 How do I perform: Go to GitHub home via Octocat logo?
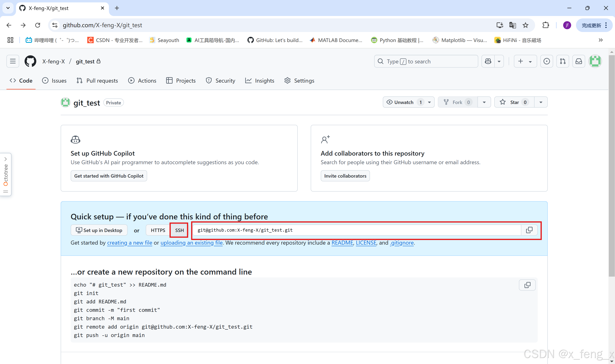[30, 61]
